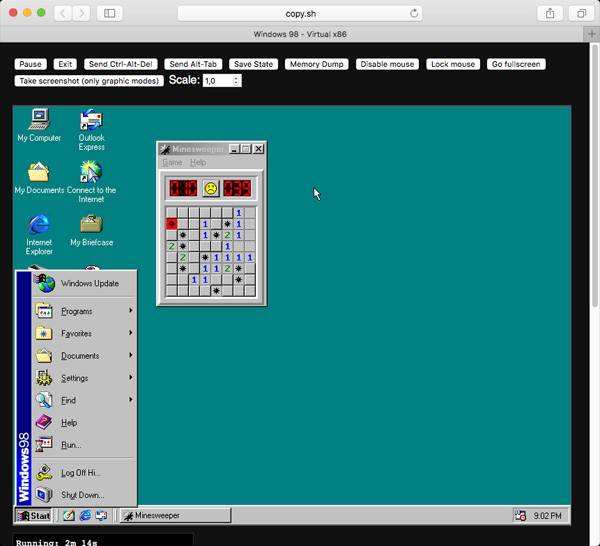The width and height of the screenshot is (600, 546).
Task: Click the Running: 2m 14s status text
Action: click(x=57, y=543)
